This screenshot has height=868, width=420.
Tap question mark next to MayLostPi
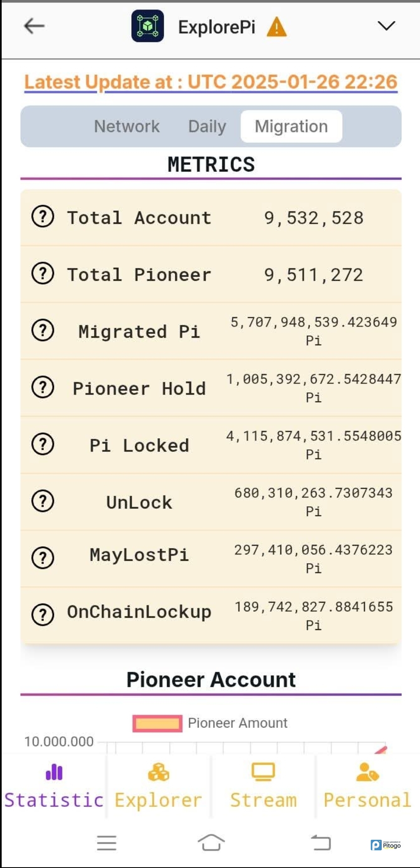pyautogui.click(x=43, y=558)
